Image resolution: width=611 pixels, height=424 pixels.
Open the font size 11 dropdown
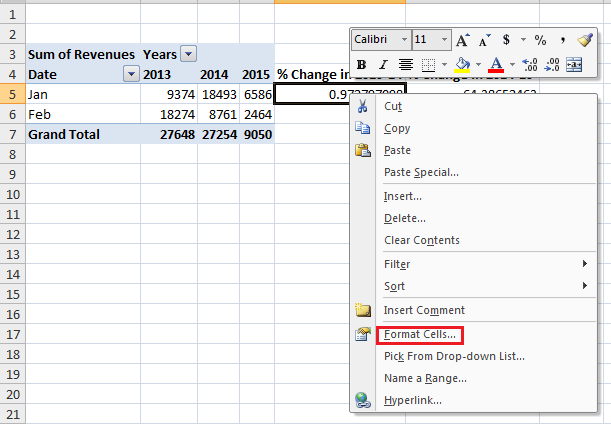(444, 40)
